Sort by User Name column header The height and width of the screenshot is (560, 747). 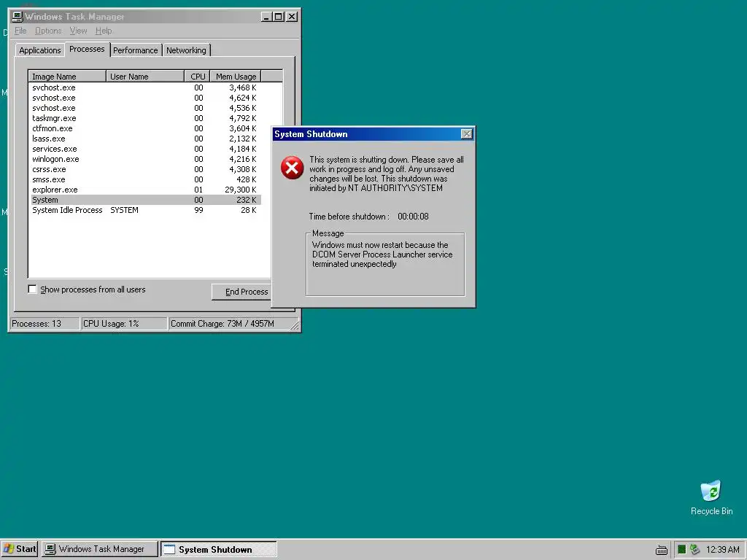145,76
